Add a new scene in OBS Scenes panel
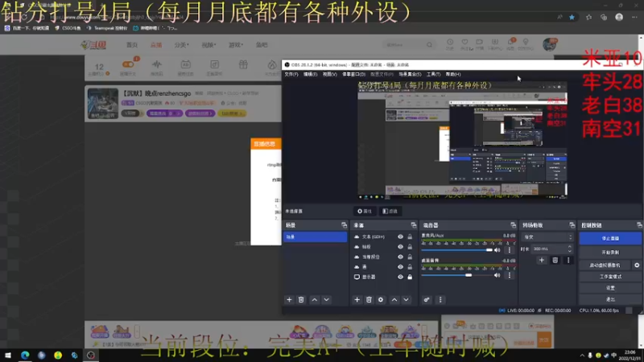Viewport: 644px width, 362px height. (289, 300)
